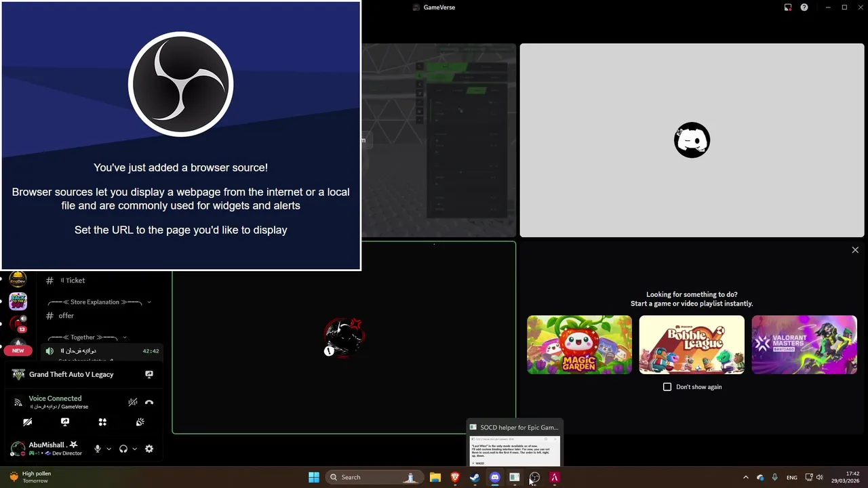Toggle noise suppression icon

133,402
